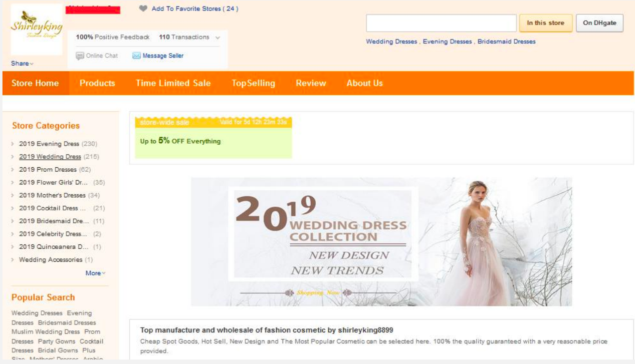The width and height of the screenshot is (635, 364).
Task: Click the 2019 Wedding Dress Collection banner
Action: (381, 241)
